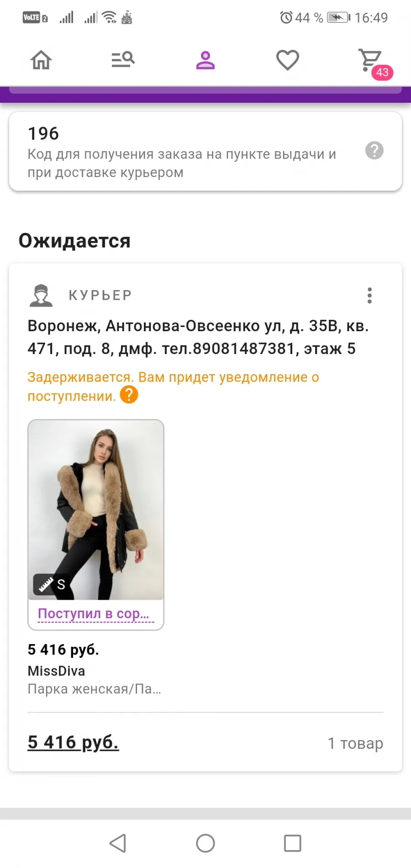Open the home page icon

41,60
